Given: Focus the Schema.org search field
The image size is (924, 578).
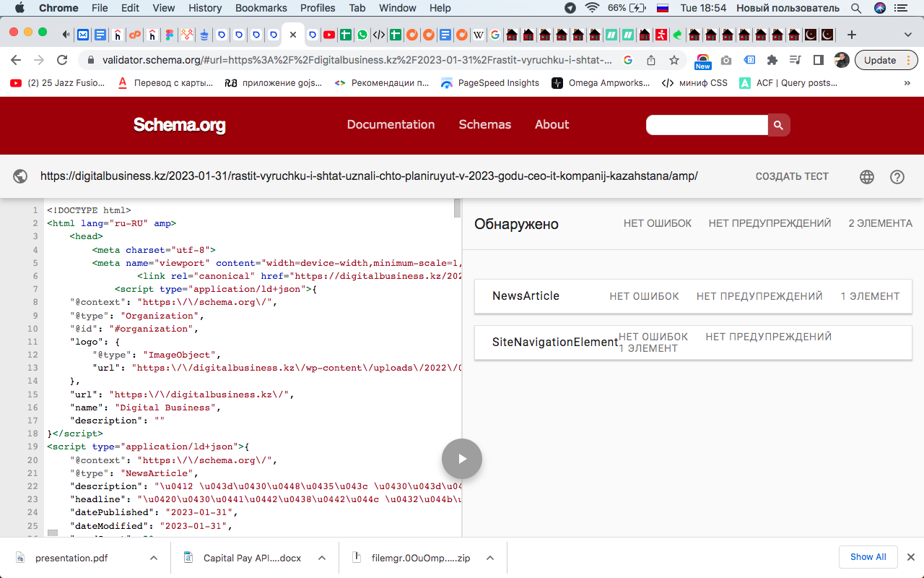Looking at the screenshot, I should click(707, 125).
